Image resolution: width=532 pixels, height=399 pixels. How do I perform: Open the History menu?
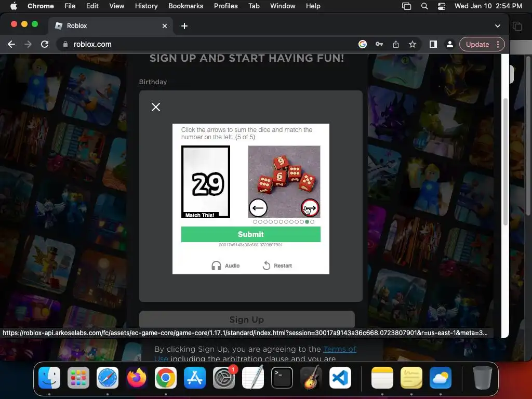[146, 6]
